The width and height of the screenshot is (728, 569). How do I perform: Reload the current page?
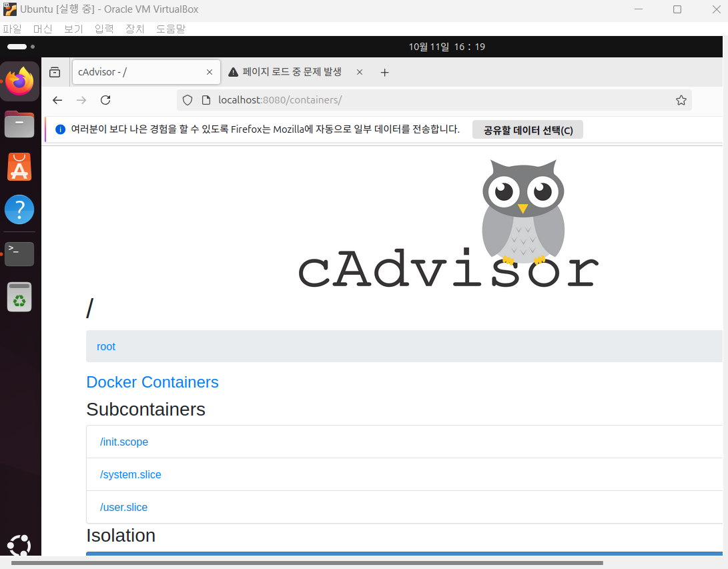105,100
